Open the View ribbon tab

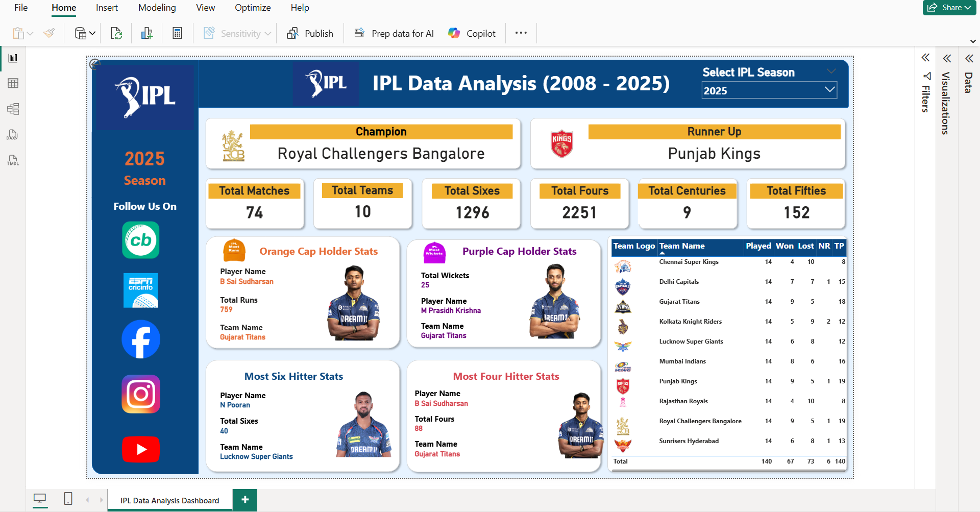(x=205, y=8)
